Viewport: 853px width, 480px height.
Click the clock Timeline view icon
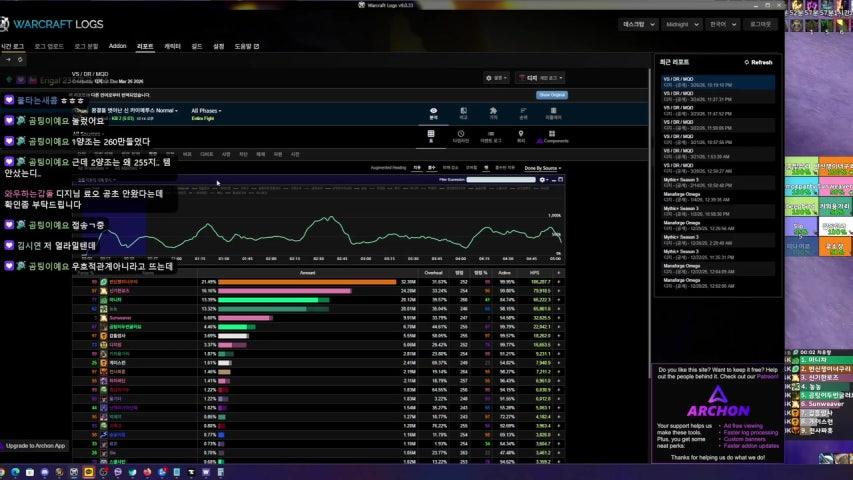click(x=461, y=134)
